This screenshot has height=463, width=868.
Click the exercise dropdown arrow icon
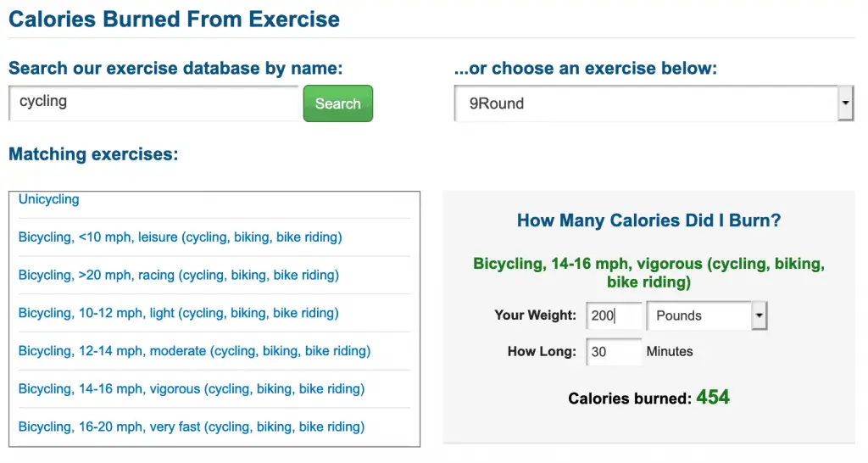845,103
